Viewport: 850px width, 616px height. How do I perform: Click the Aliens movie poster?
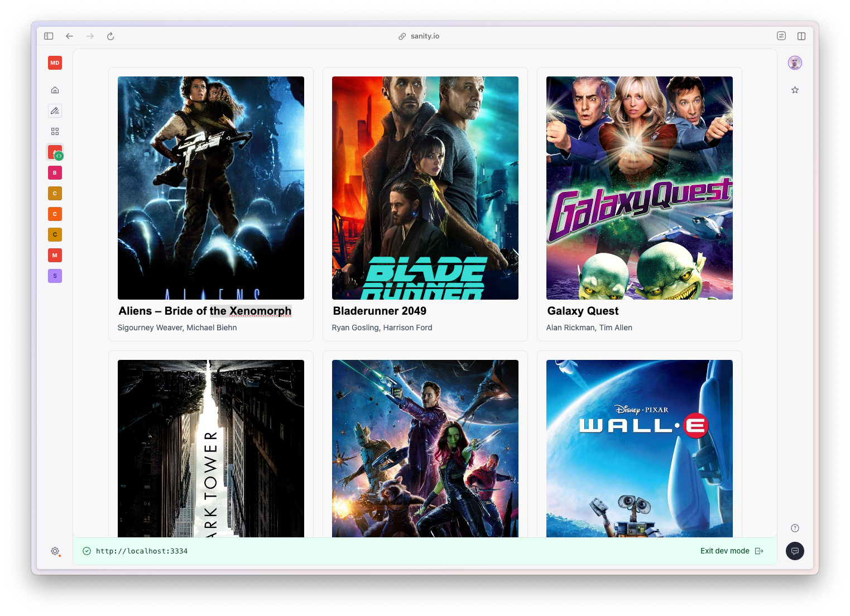pyautogui.click(x=211, y=188)
